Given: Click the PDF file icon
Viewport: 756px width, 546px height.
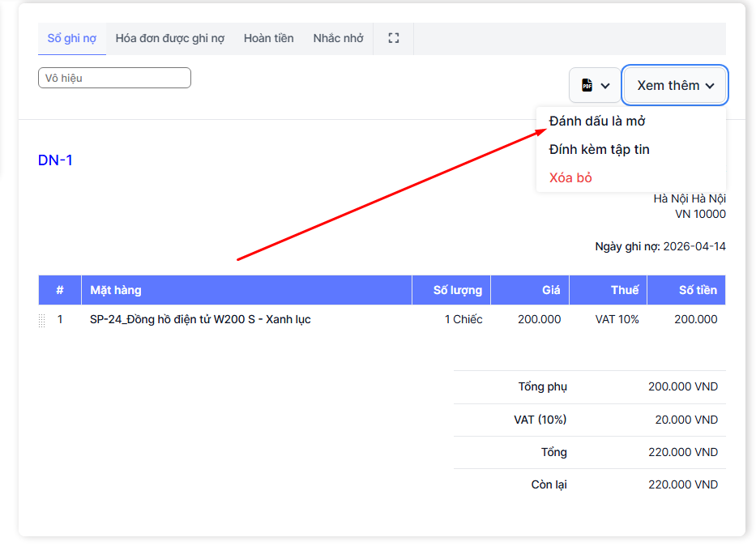Looking at the screenshot, I should [587, 86].
